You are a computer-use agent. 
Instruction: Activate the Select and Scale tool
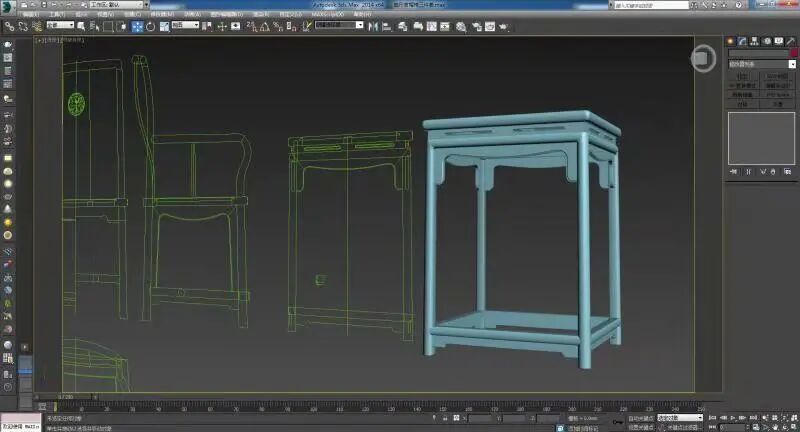pos(164,26)
